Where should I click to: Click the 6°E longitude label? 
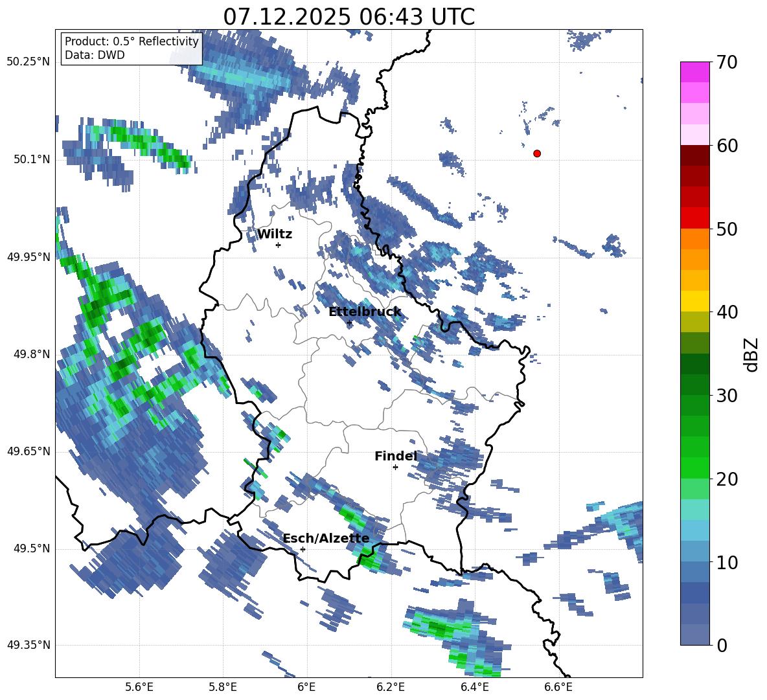tap(306, 687)
